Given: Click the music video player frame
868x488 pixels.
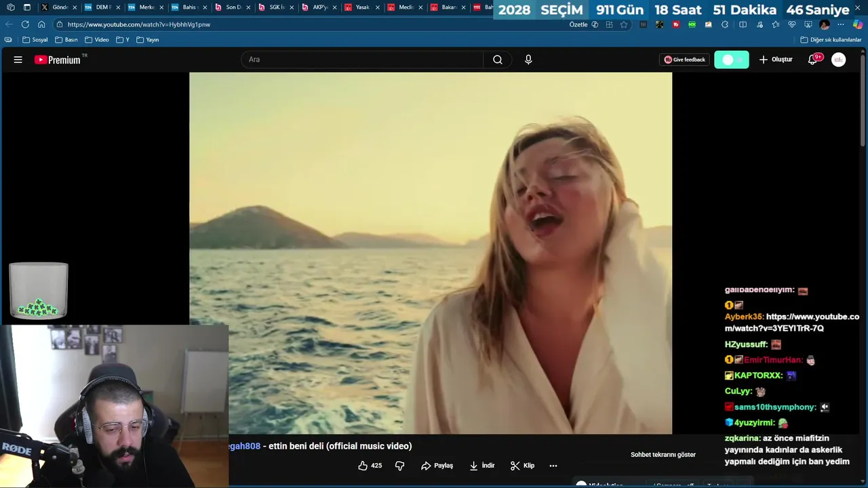Looking at the screenshot, I should click(x=431, y=253).
